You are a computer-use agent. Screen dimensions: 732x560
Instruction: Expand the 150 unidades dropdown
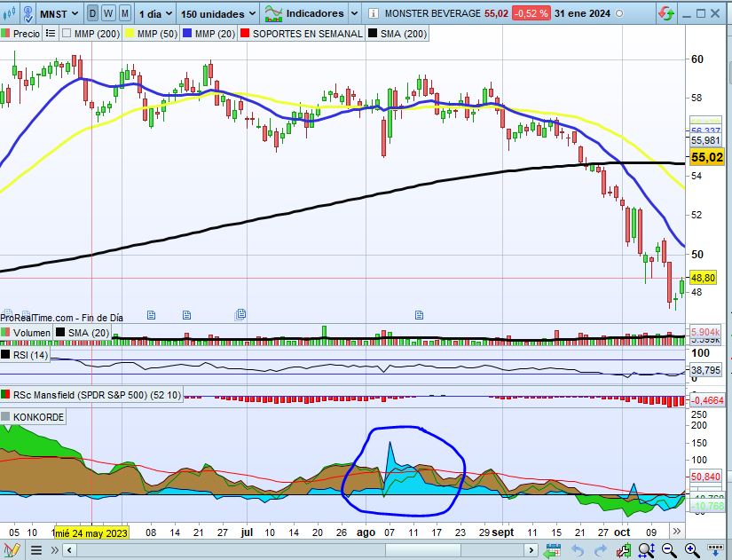pyautogui.click(x=218, y=14)
